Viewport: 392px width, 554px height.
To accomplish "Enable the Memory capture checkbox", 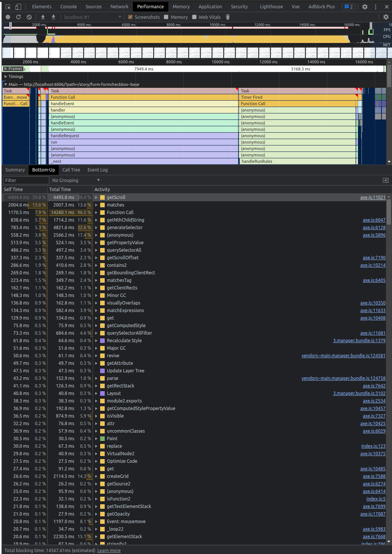I will pyautogui.click(x=166, y=17).
